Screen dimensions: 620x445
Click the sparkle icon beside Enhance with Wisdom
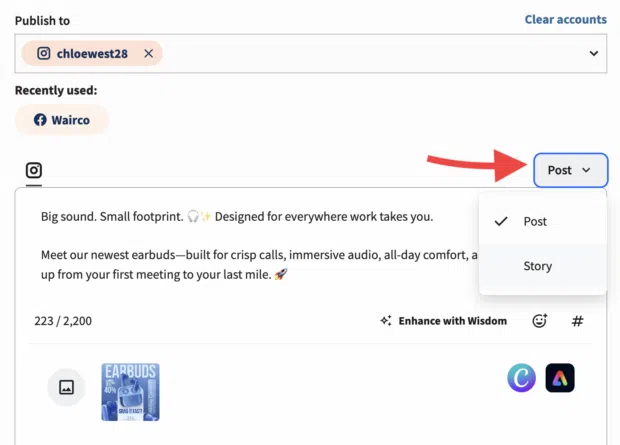[x=386, y=321]
